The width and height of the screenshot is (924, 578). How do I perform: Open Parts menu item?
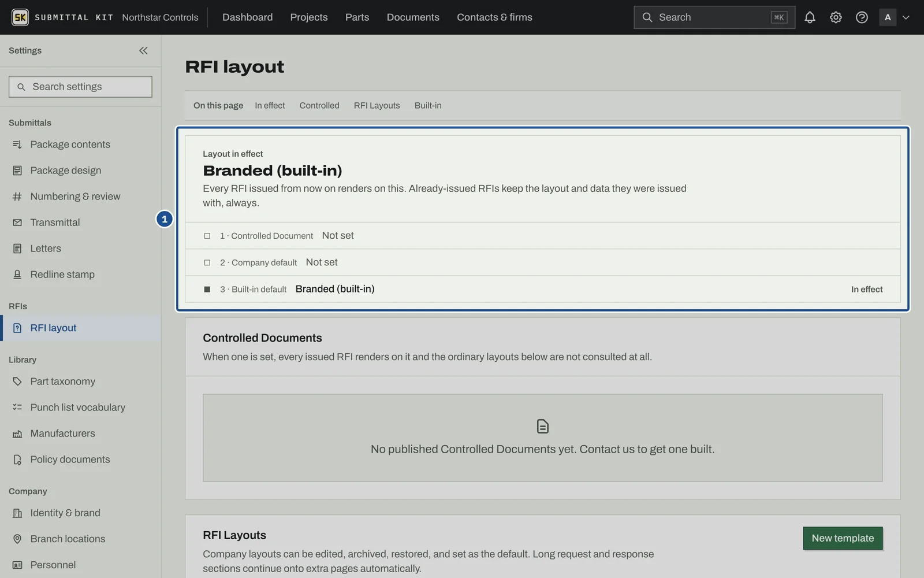357,17
